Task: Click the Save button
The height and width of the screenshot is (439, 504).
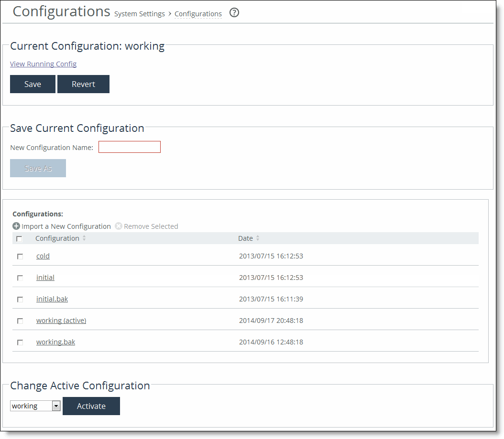Action: tap(33, 84)
